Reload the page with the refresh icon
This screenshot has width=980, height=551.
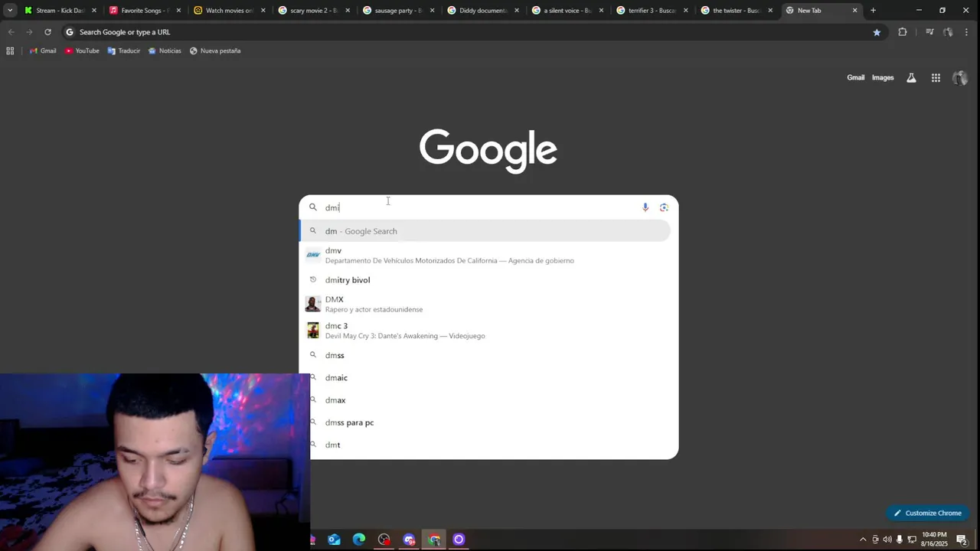[47, 32]
